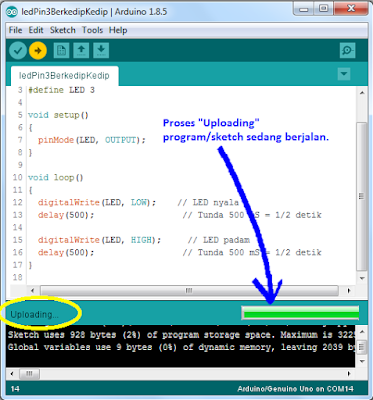Click the 'void loop()' code line

[56, 177]
